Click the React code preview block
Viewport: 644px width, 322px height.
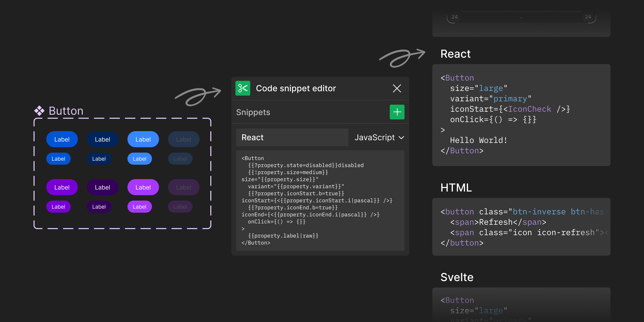[x=521, y=115]
